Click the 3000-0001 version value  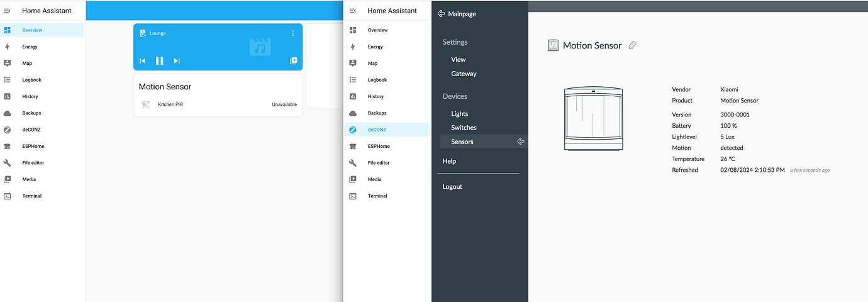(735, 115)
